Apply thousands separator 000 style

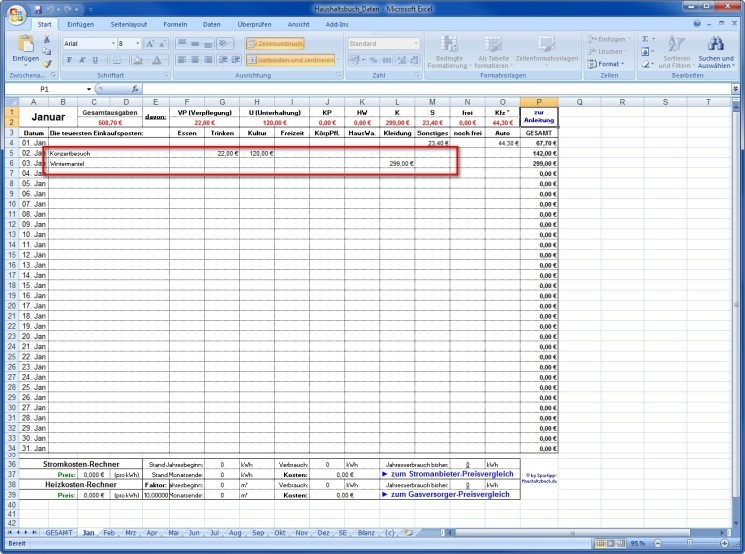[x=387, y=60]
